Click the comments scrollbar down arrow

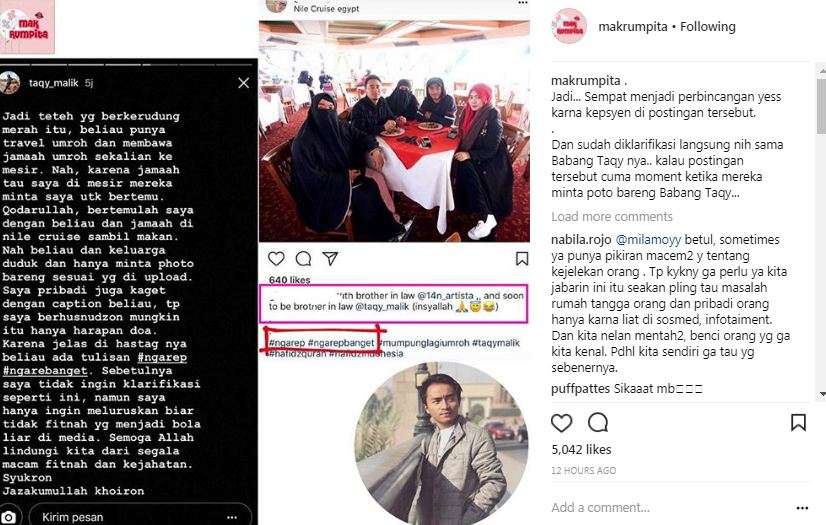tap(822, 394)
